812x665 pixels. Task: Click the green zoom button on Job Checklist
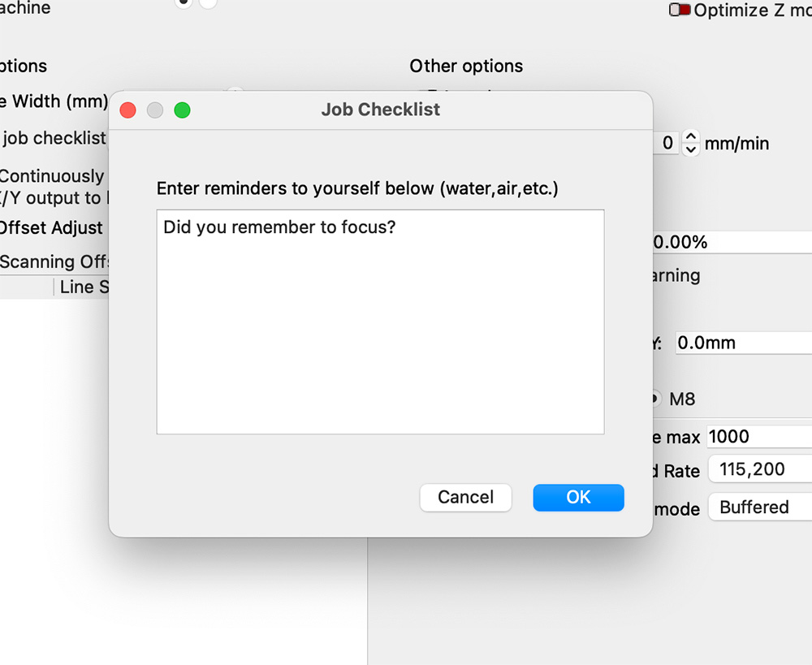point(182,110)
